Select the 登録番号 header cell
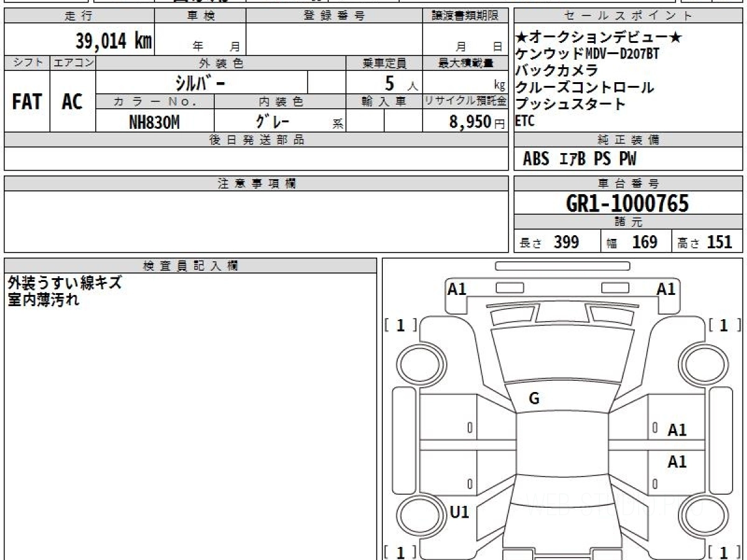The height and width of the screenshot is (560, 747). click(x=334, y=16)
